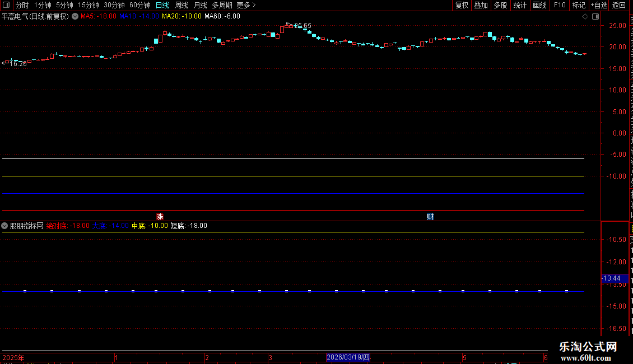The width and height of the screenshot is (633, 364).
Task: Click the 大底: -14.00 indicator label
Action: click(110, 226)
